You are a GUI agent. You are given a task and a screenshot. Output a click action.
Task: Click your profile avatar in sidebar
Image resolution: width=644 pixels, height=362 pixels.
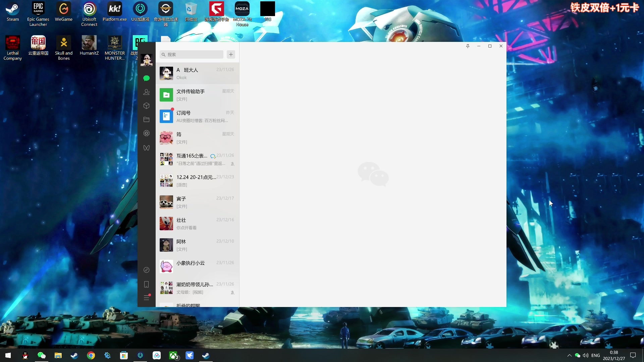146,60
